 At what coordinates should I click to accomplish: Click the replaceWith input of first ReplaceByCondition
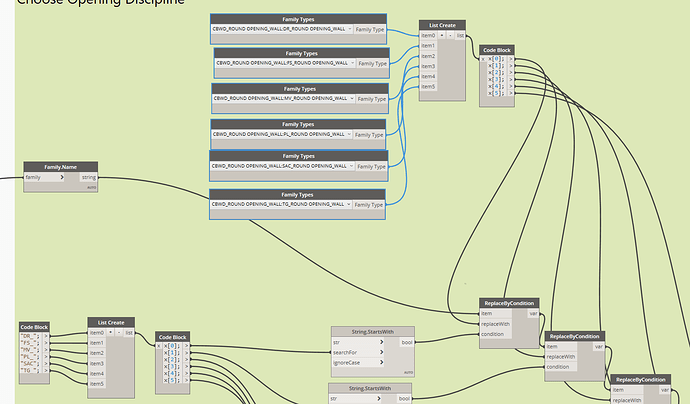(496, 324)
